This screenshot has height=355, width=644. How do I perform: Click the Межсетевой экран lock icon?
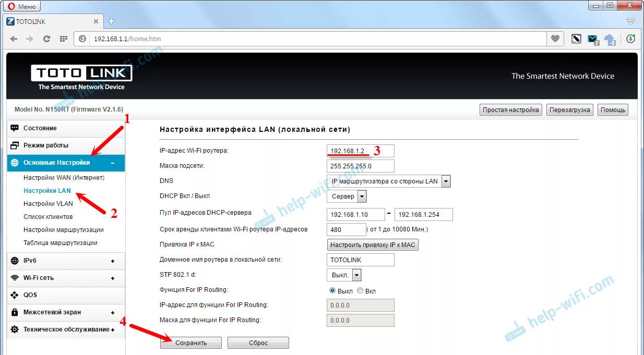point(15,312)
